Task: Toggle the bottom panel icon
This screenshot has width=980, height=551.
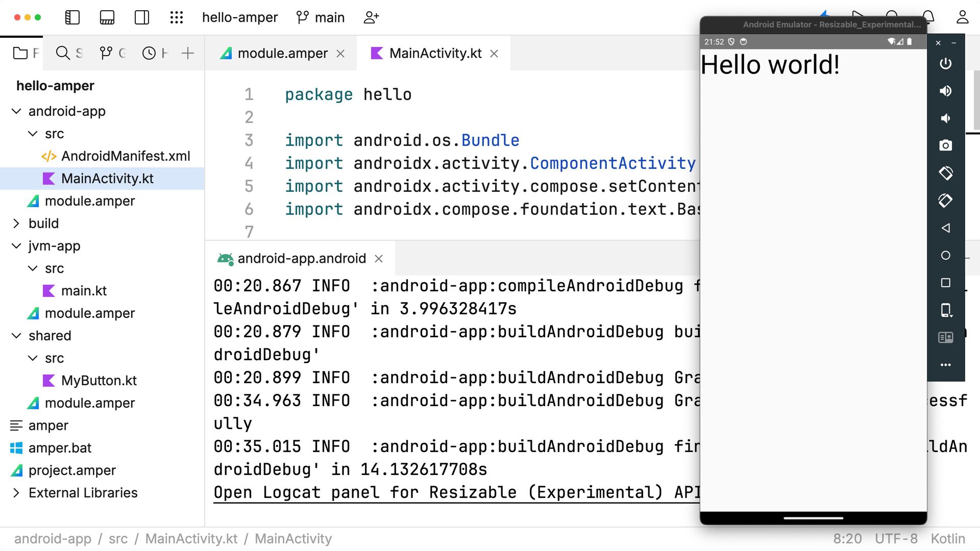Action: click(x=107, y=17)
